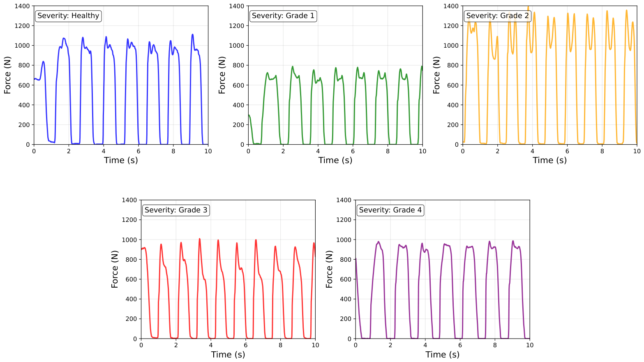Click the 'Severity: Grade 2' label
This screenshot has width=644, height=362.
(x=498, y=16)
